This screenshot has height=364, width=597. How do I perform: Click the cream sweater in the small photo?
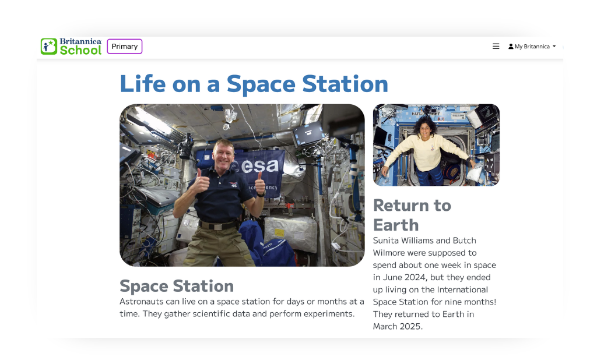[427, 152]
